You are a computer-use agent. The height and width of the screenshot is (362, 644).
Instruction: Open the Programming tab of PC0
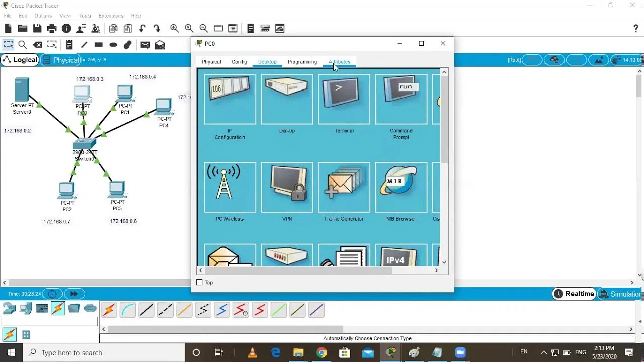point(302,62)
